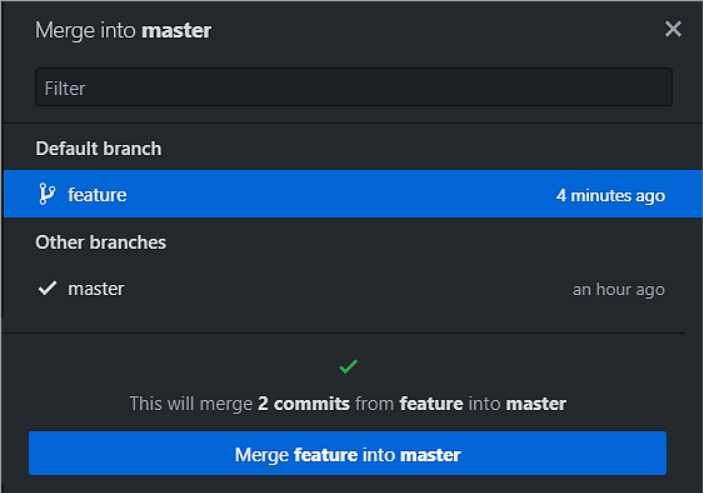Screen dimensions: 703x493
Task: Select the git branch icon beside feature
Action: tap(47, 194)
